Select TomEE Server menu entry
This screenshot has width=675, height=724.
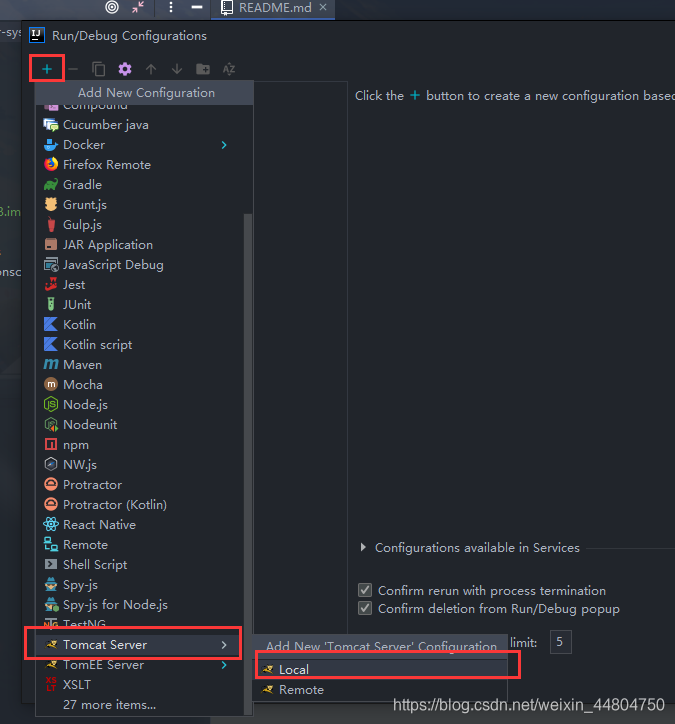click(x=139, y=665)
